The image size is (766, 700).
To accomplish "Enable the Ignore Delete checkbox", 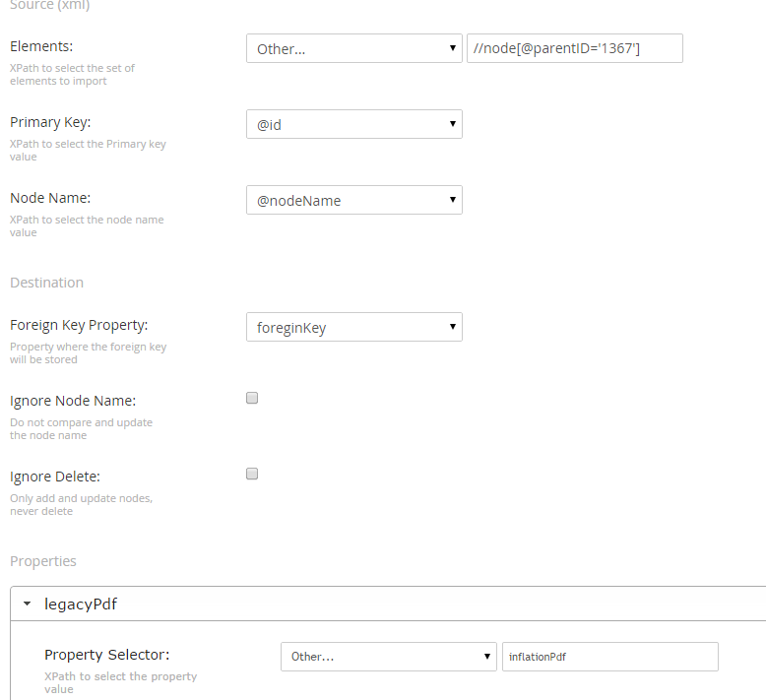I will 252,474.
